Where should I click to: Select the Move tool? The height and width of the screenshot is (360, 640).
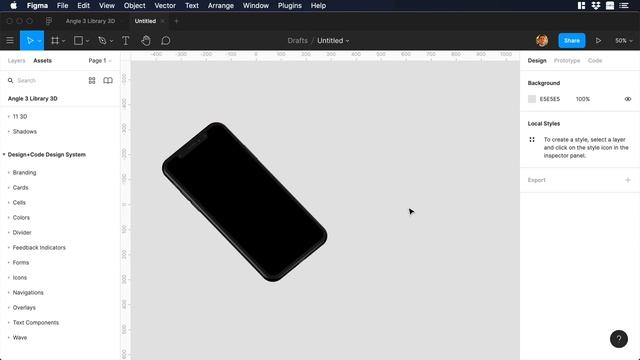point(30,40)
